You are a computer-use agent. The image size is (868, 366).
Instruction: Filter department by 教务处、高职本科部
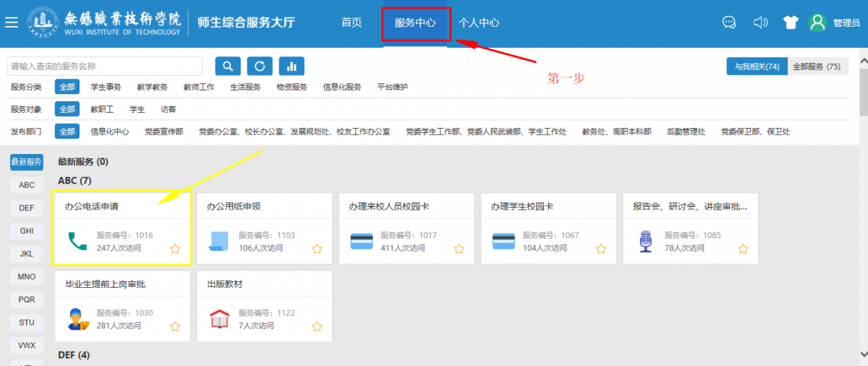click(x=617, y=132)
